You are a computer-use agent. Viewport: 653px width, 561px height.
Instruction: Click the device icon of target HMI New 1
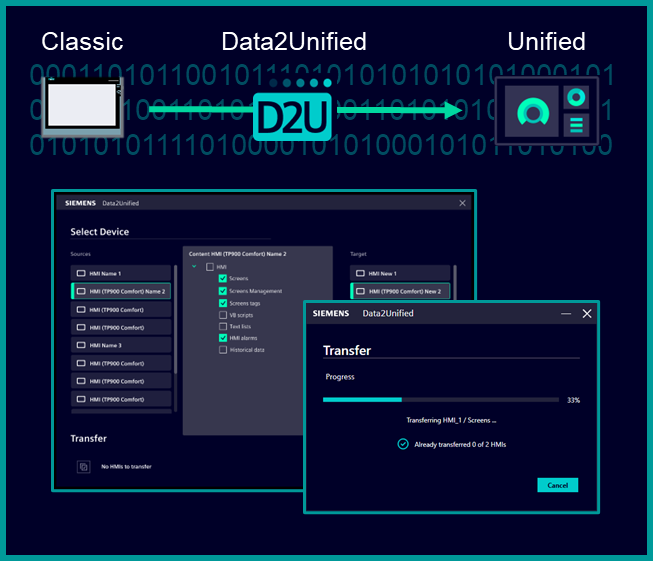[360, 273]
